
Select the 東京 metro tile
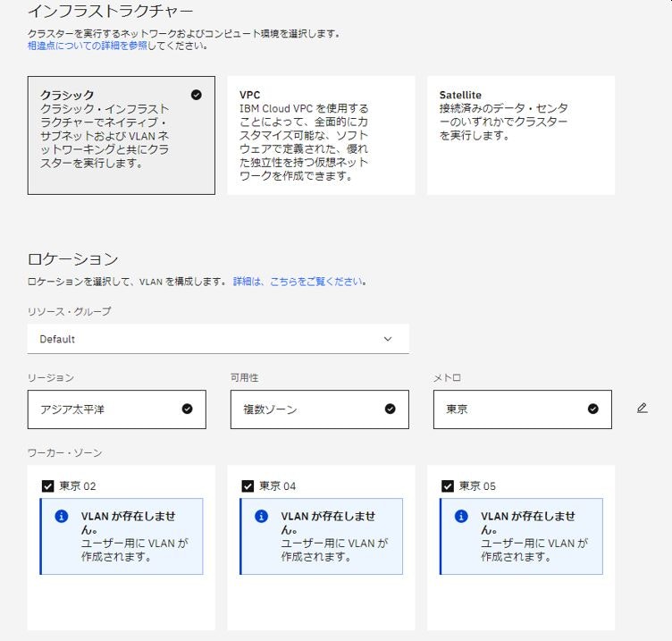[x=523, y=409]
